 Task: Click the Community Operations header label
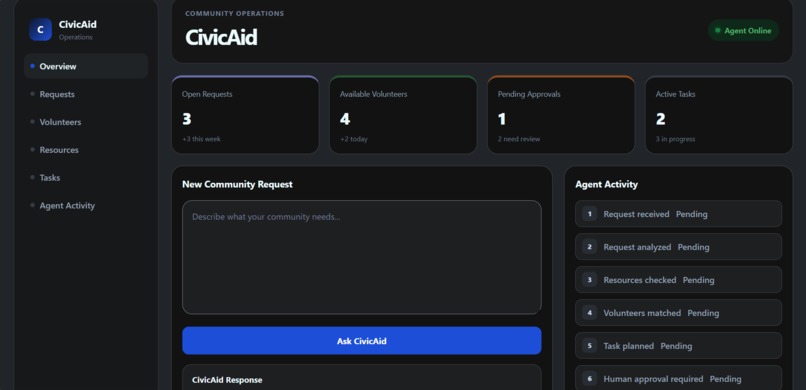(x=234, y=13)
